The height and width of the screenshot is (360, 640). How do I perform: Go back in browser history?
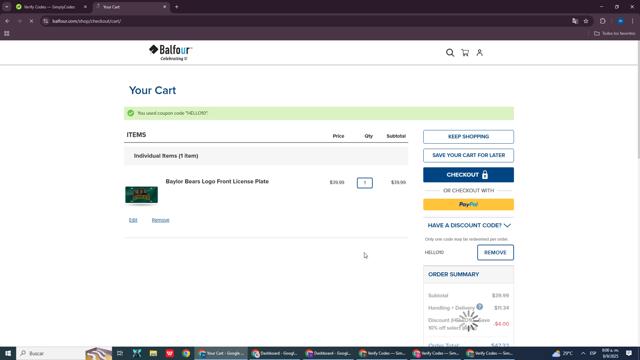point(7,21)
